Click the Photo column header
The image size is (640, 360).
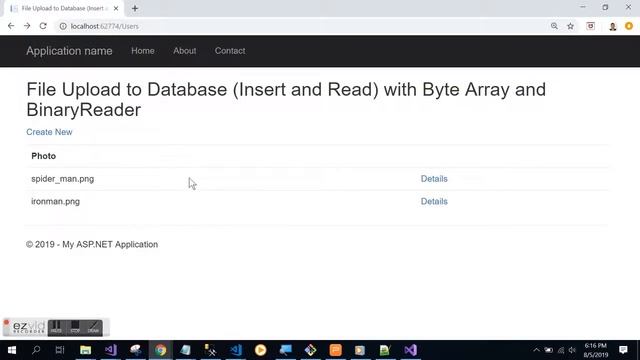44,156
